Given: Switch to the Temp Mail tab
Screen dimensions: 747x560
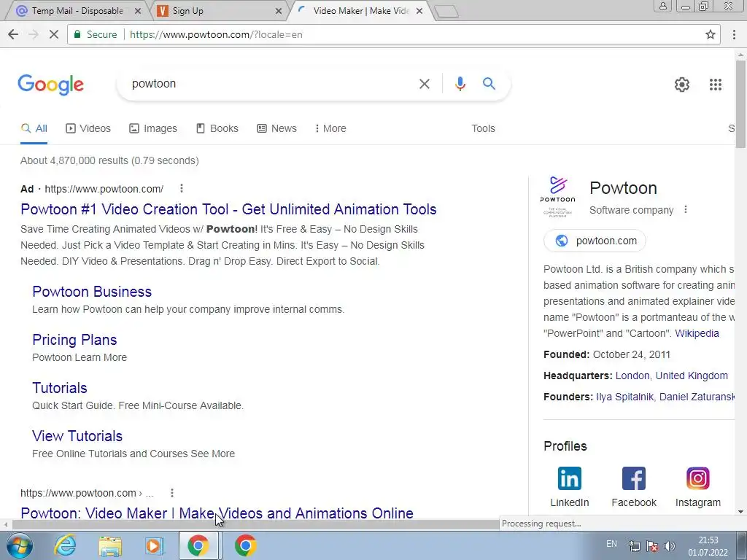Looking at the screenshot, I should [x=76, y=10].
